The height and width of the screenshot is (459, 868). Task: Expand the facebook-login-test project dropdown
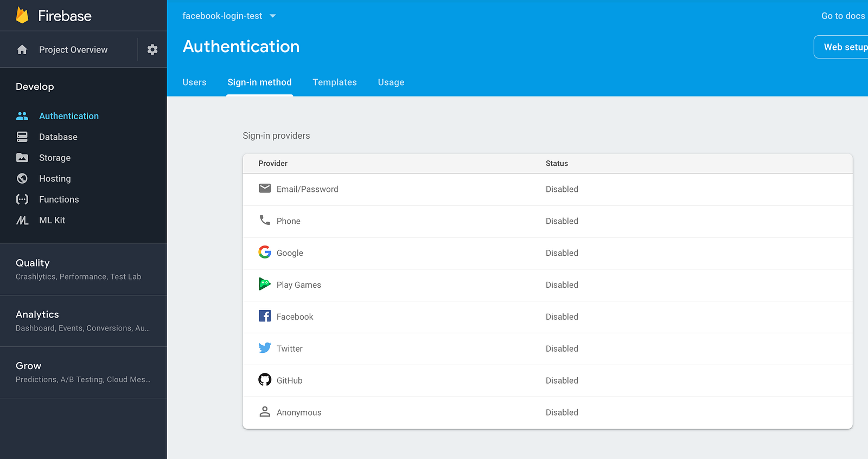pos(272,16)
